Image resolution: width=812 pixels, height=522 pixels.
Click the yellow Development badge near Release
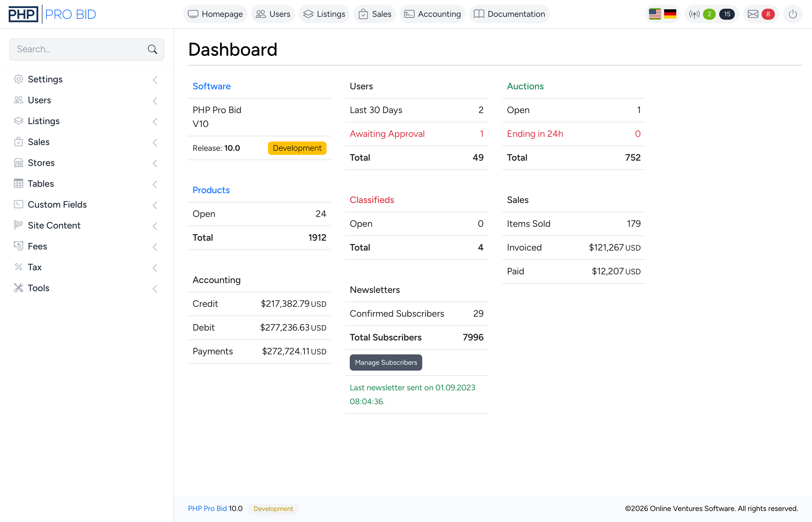point(297,148)
